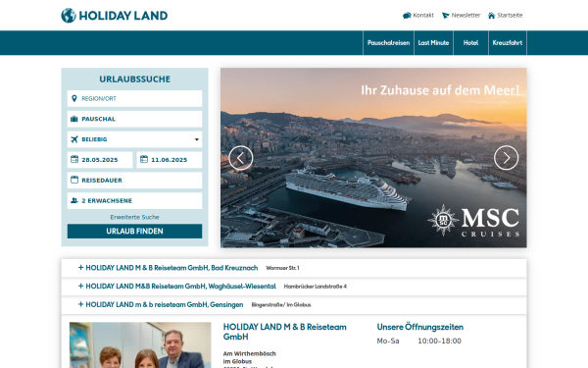Click the calendar icon beside 28.05.2025
Image resolution: width=588 pixels, height=368 pixels.
(74, 159)
